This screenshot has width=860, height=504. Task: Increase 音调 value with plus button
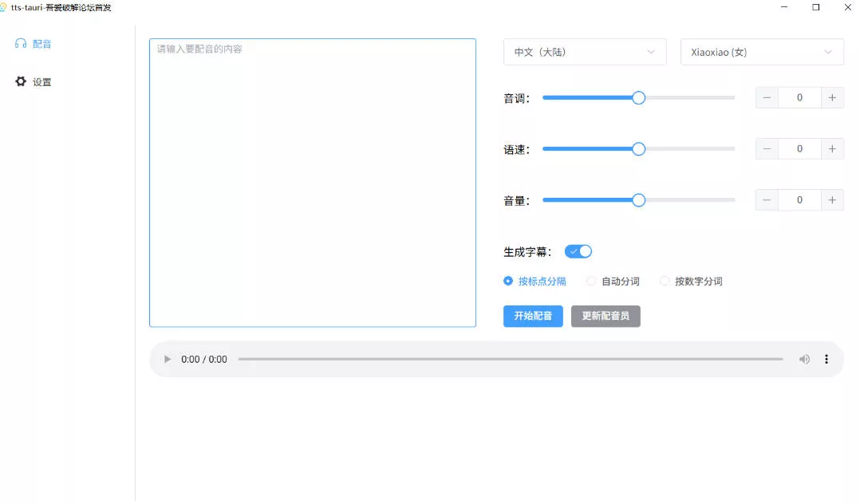[832, 97]
